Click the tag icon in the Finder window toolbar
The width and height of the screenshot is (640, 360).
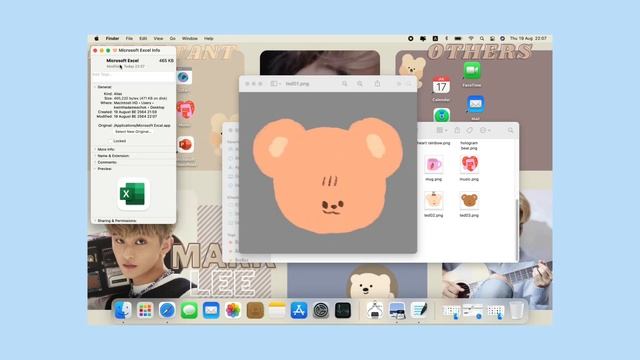[x=470, y=130]
